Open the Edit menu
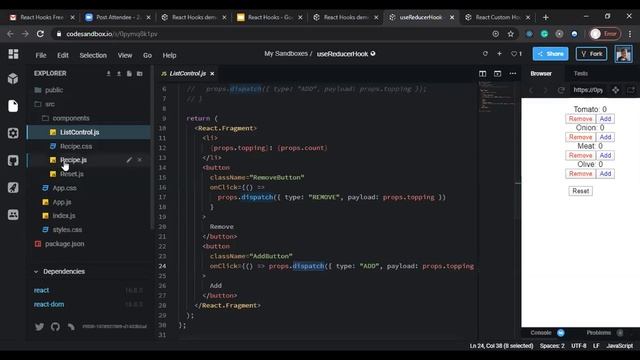640x360 pixels. tap(63, 55)
